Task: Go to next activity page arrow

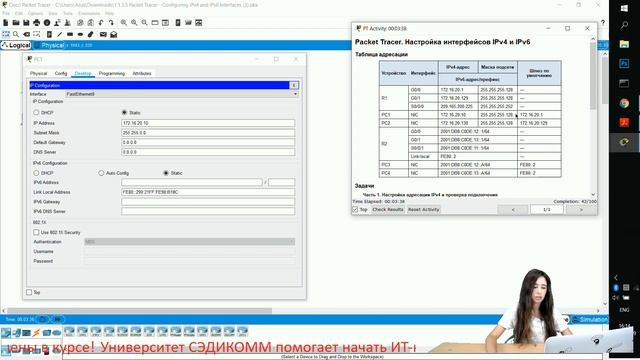Action: (581, 209)
